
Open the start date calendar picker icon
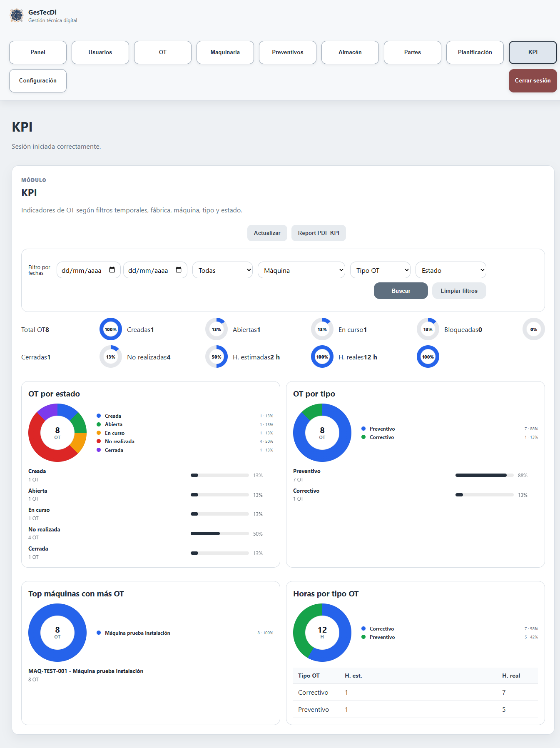click(112, 270)
